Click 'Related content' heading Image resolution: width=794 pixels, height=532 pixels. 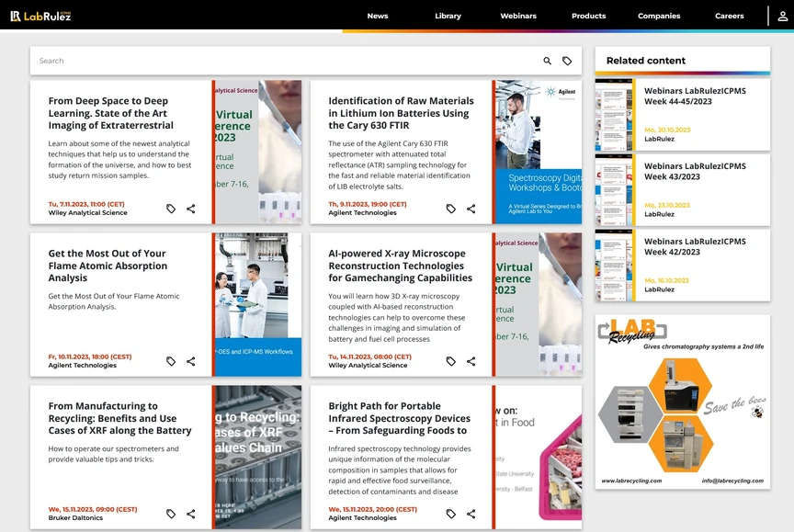pos(646,61)
